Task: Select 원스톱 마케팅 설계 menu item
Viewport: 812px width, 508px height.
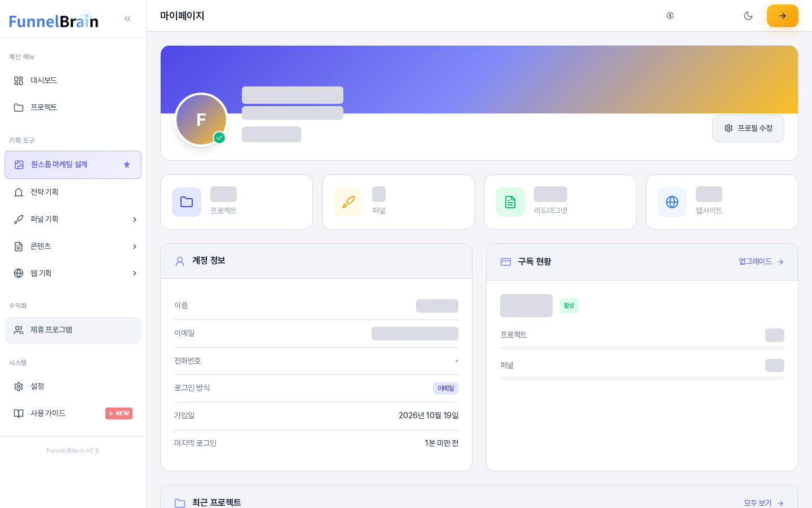Action: pyautogui.click(x=73, y=165)
